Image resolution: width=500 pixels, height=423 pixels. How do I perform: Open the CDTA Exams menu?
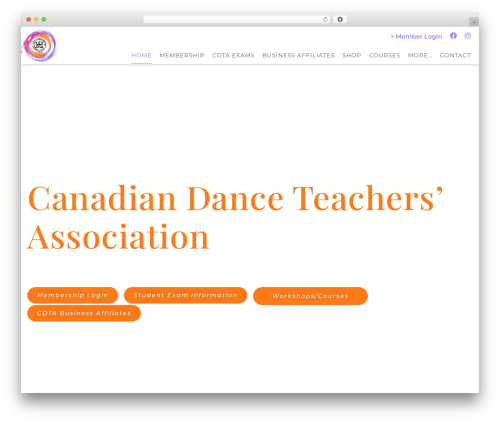(x=233, y=55)
